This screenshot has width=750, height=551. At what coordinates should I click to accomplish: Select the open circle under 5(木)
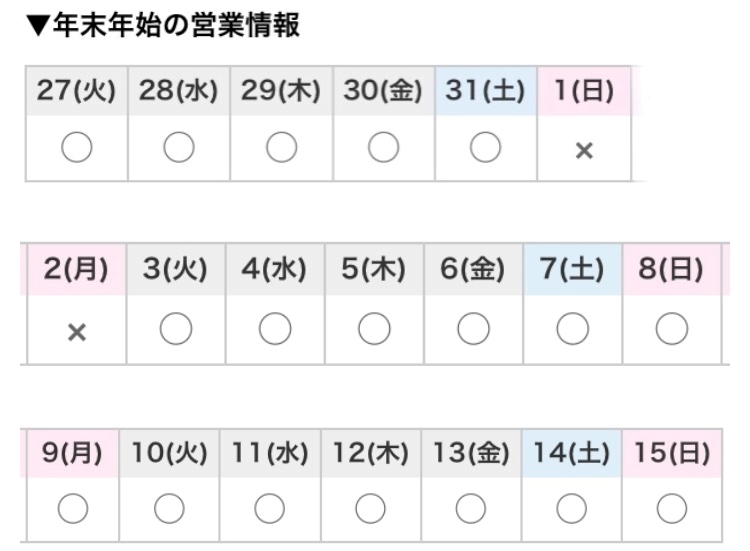[x=374, y=329]
